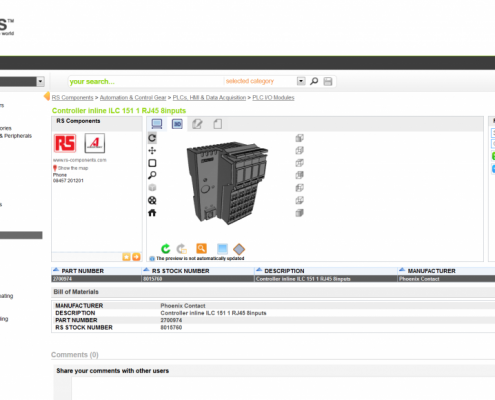
Task: Click the 'RS Components' panel header
Action: click(78, 121)
